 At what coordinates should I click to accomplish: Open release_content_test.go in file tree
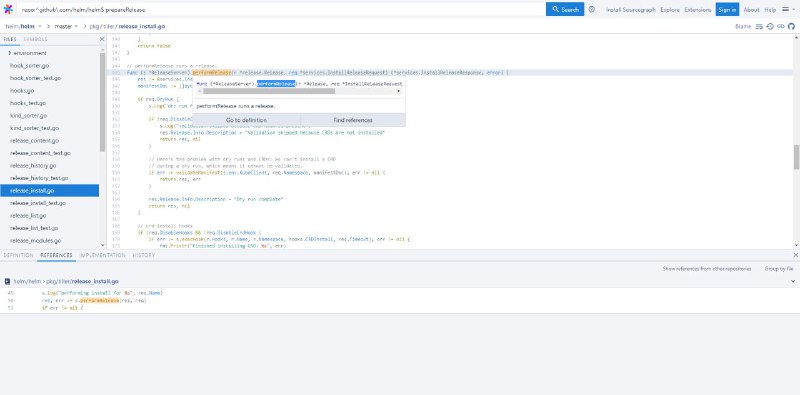click(x=40, y=153)
